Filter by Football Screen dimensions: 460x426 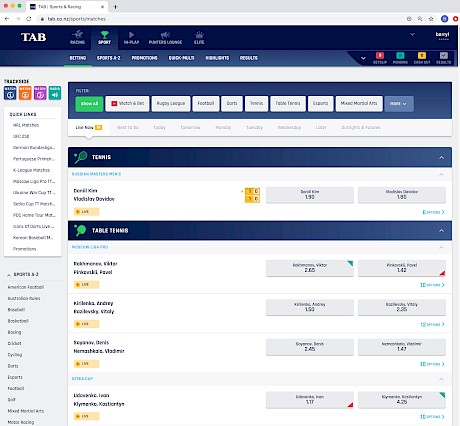point(206,104)
